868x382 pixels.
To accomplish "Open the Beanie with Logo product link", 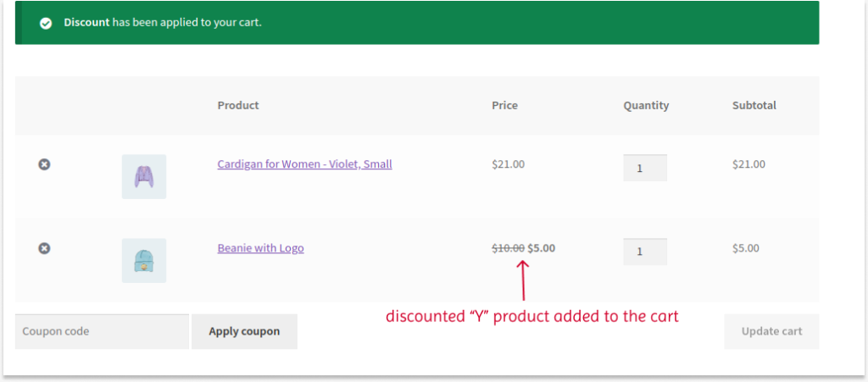I will tap(260, 248).
